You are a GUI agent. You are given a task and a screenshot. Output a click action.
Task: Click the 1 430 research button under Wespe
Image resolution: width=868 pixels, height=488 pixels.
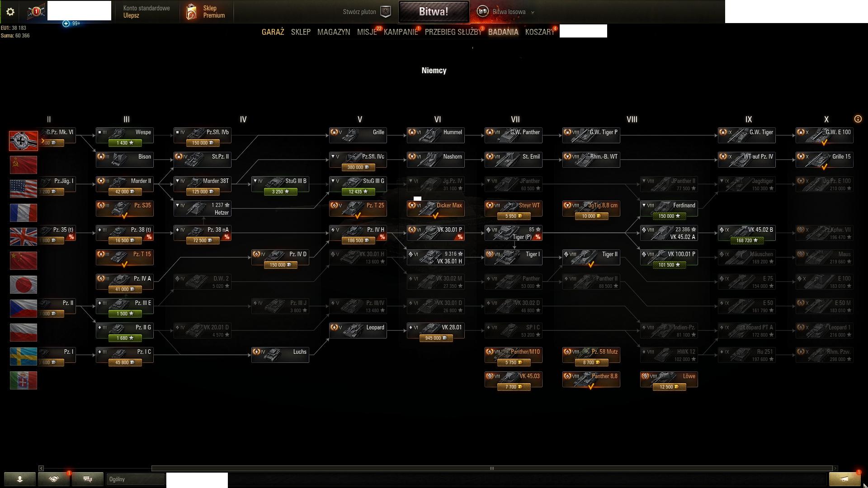coord(125,143)
